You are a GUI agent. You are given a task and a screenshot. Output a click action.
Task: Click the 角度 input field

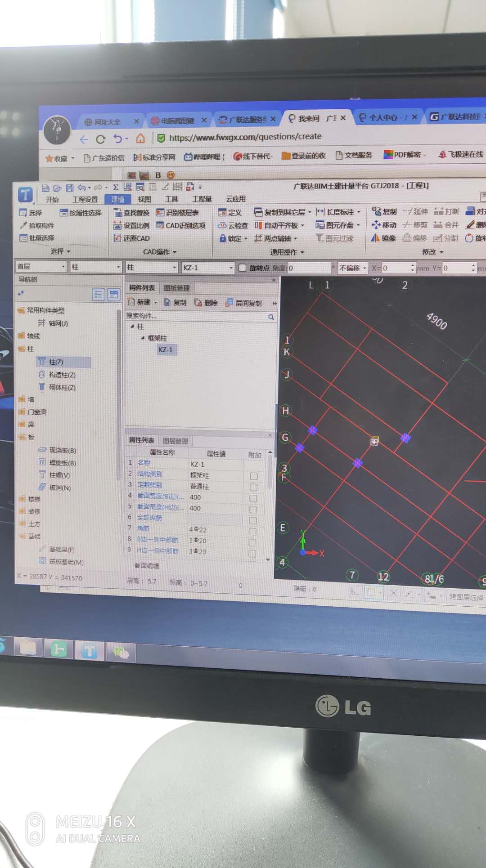(309, 268)
